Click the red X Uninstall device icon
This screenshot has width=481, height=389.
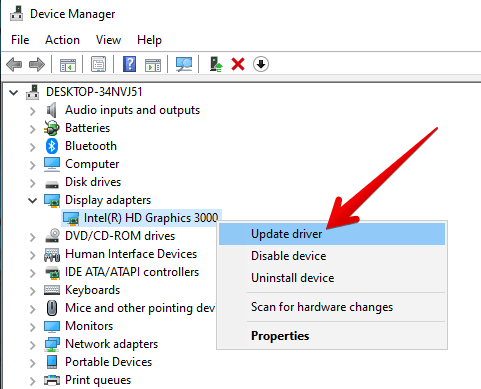point(238,64)
